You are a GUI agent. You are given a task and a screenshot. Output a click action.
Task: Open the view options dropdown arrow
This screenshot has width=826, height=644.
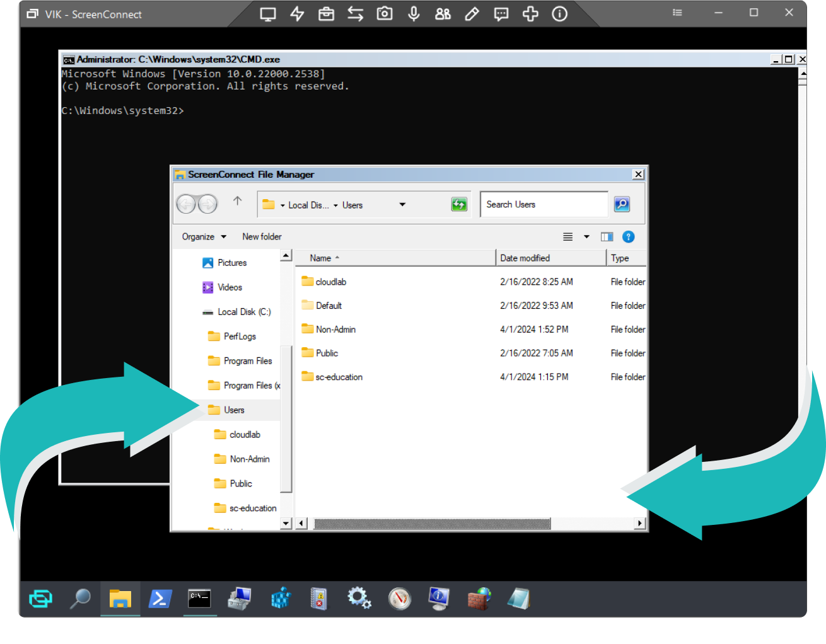(586, 237)
